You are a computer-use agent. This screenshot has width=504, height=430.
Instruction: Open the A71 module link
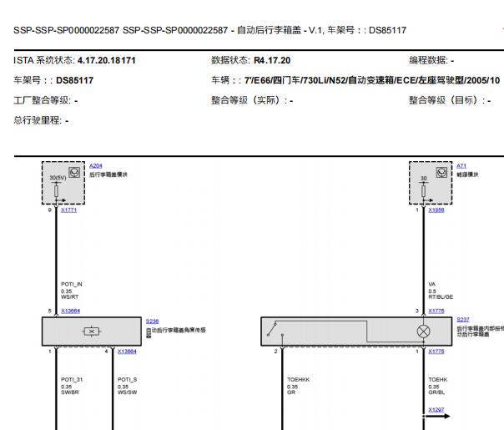[461, 166]
